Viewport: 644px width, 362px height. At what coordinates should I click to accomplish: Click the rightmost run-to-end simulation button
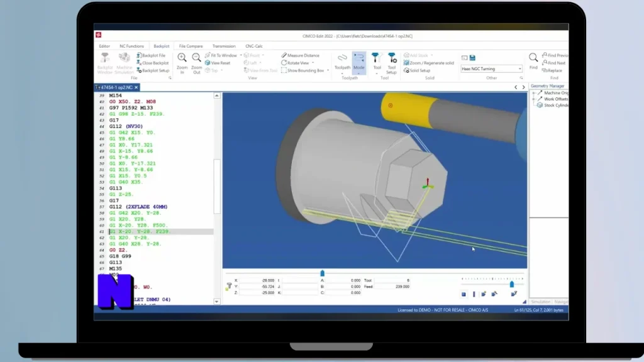[x=514, y=294]
